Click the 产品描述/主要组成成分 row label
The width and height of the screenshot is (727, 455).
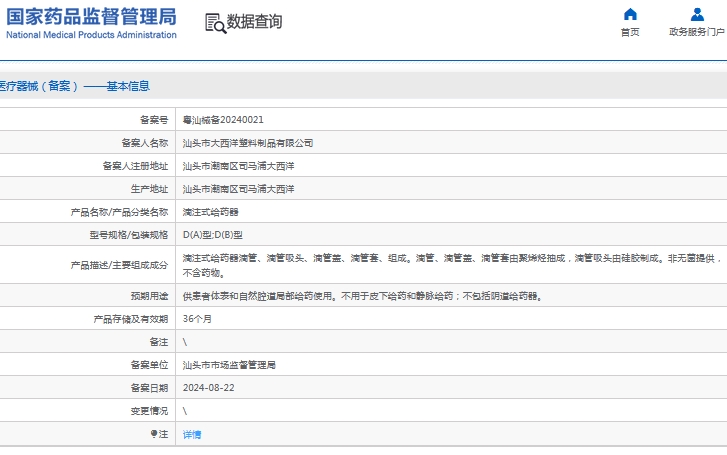(119, 265)
